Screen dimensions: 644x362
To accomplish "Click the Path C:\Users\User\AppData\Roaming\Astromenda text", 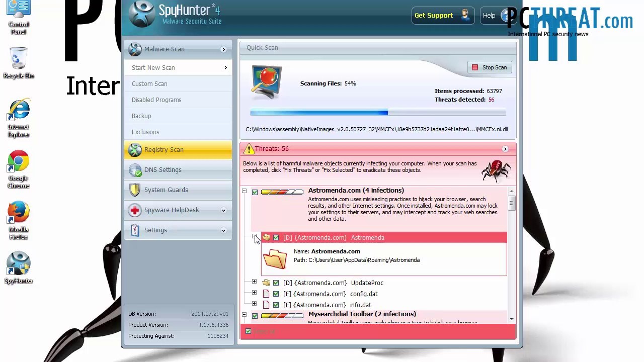I will (x=357, y=260).
